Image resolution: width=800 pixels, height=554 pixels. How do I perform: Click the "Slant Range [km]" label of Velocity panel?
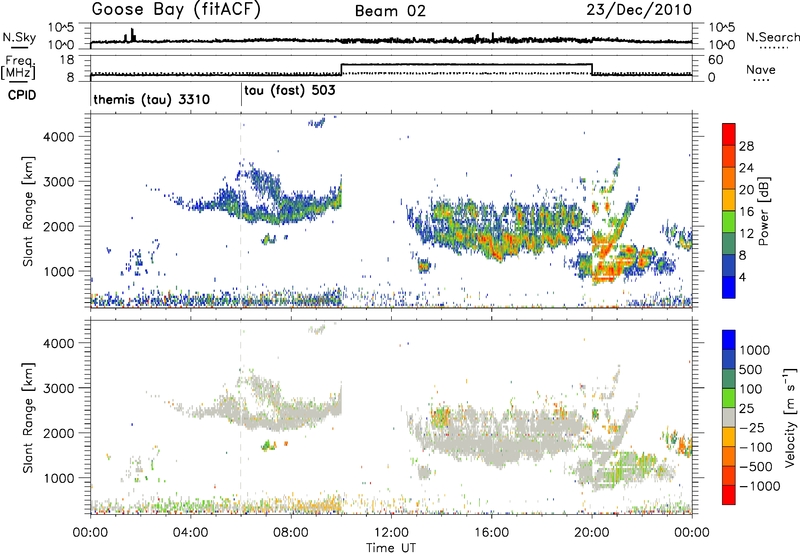point(28,417)
